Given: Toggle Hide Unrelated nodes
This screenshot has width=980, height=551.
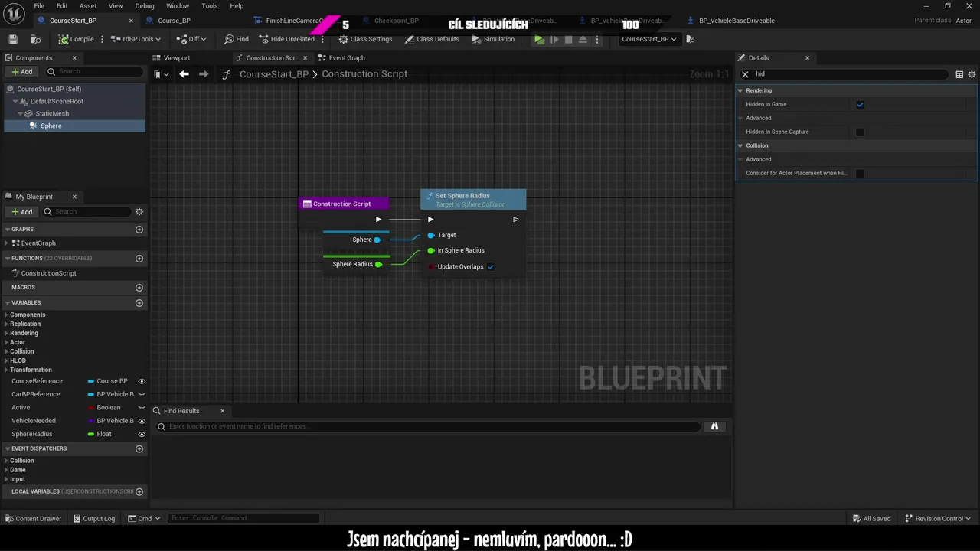Looking at the screenshot, I should (x=286, y=39).
